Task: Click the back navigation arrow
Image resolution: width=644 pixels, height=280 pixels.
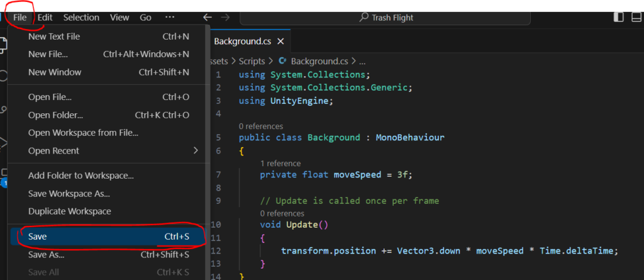Action: 208,18
